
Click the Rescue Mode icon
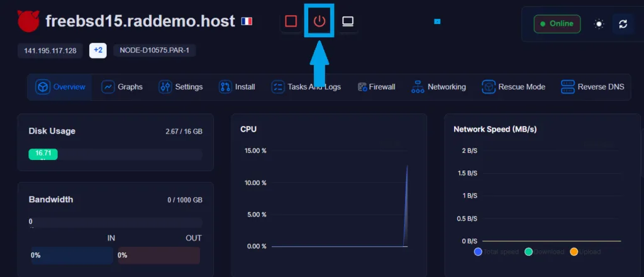point(488,87)
